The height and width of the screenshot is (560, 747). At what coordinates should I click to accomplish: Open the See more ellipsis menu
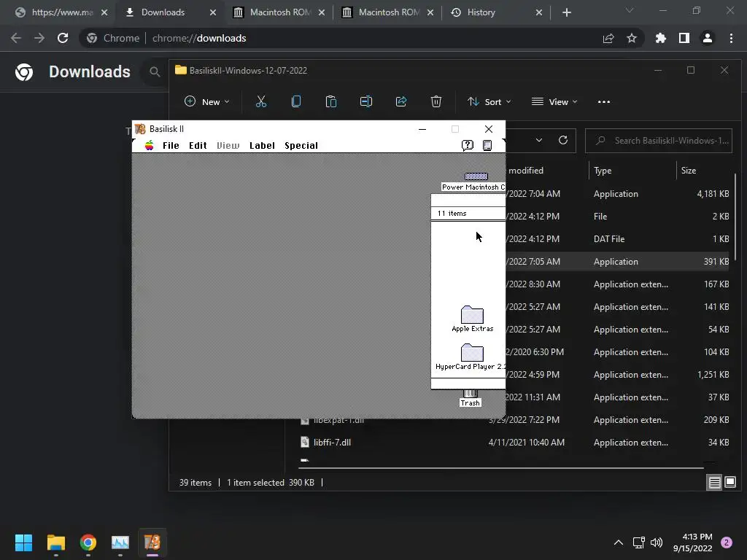[x=603, y=101]
